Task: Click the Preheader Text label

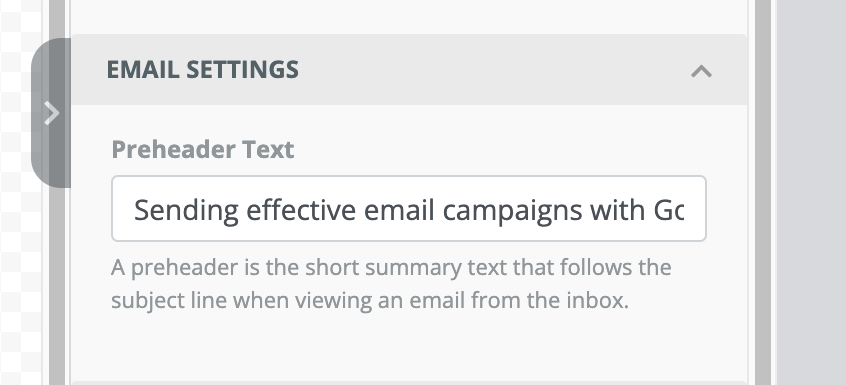Action: pyautogui.click(x=202, y=149)
